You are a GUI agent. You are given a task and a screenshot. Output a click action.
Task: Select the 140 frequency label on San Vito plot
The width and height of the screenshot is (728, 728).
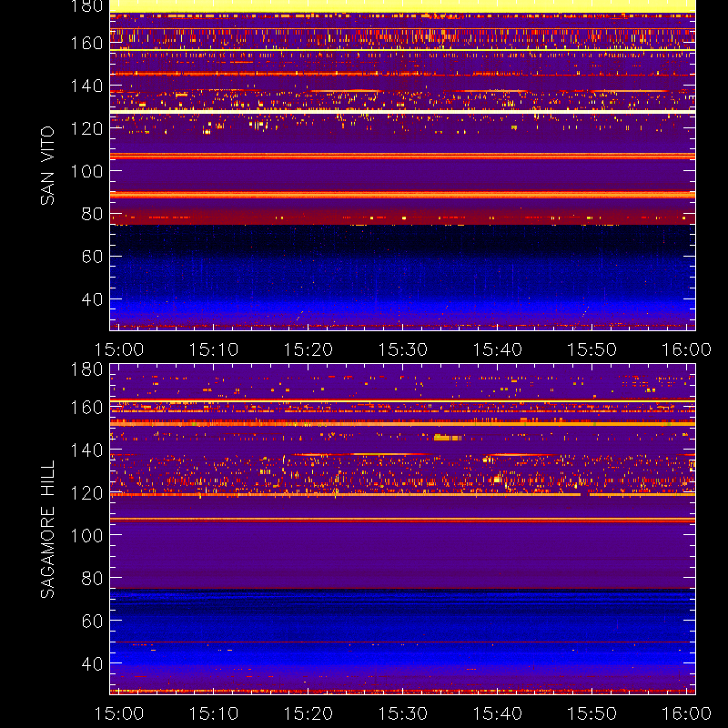pos(86,86)
